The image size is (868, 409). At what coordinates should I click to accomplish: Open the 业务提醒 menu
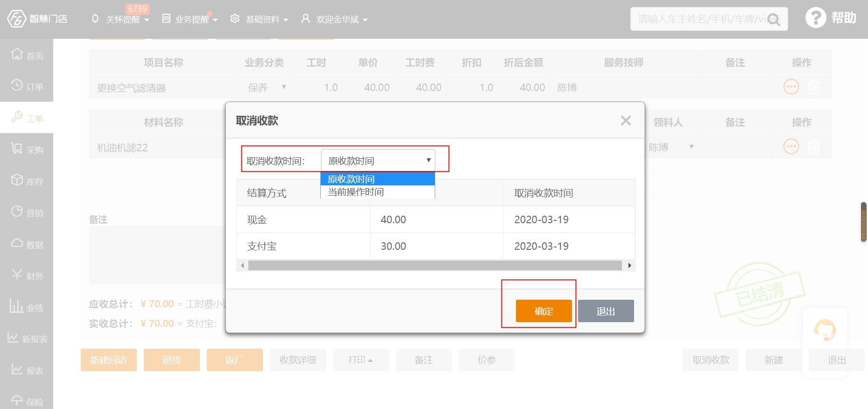(190, 19)
